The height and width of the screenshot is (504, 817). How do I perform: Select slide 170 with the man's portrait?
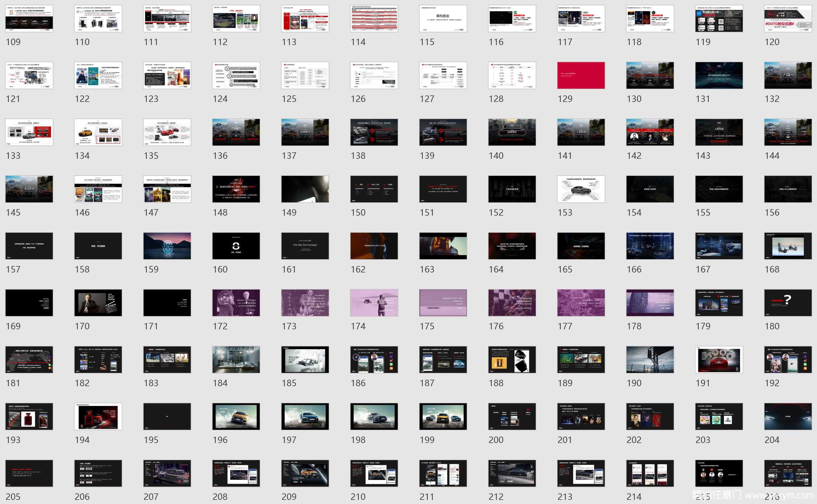tap(98, 303)
